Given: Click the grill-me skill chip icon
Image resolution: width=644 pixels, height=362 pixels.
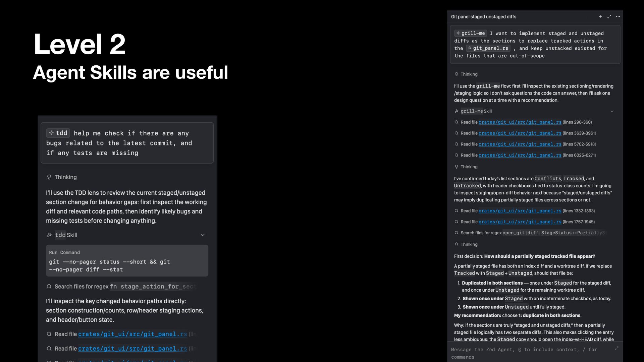Looking at the screenshot, I should click(x=458, y=33).
